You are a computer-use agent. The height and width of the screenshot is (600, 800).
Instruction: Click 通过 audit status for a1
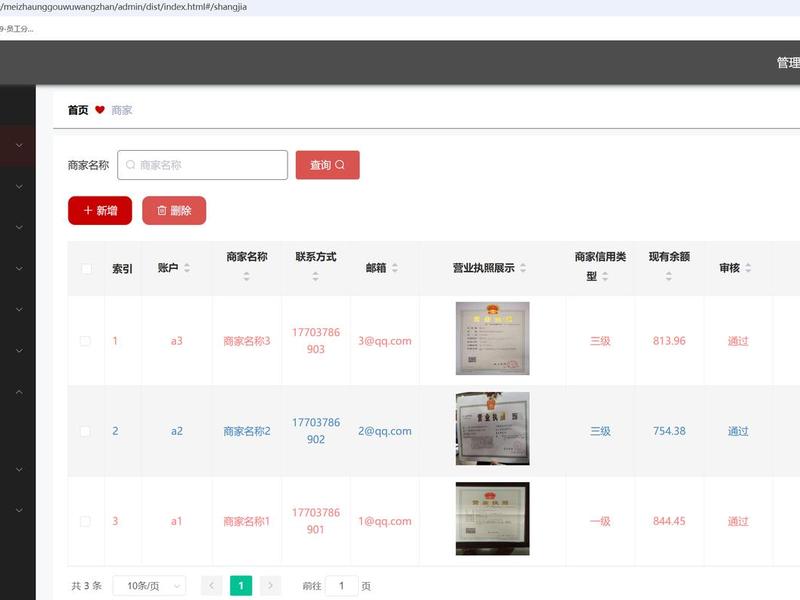[738, 521]
